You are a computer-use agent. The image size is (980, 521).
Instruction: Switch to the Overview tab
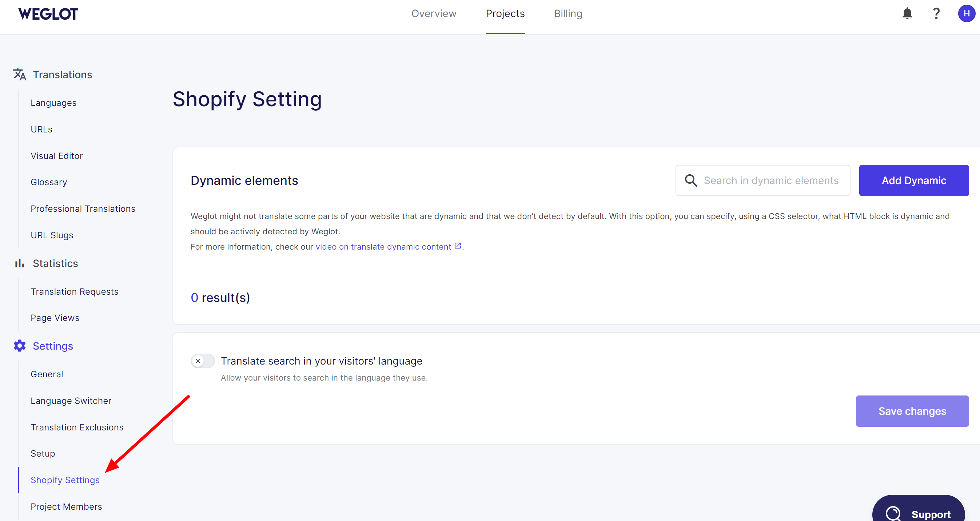[434, 14]
